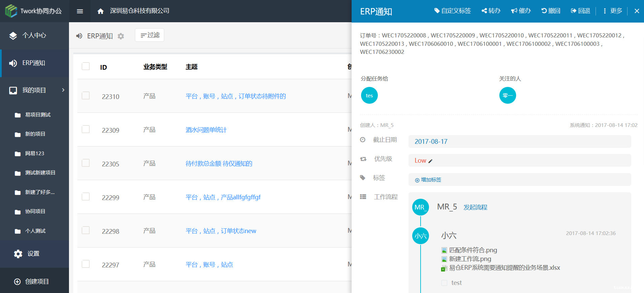This screenshot has width=644, height=293.
Task: Select checkbox for row 22310
Action: click(86, 96)
